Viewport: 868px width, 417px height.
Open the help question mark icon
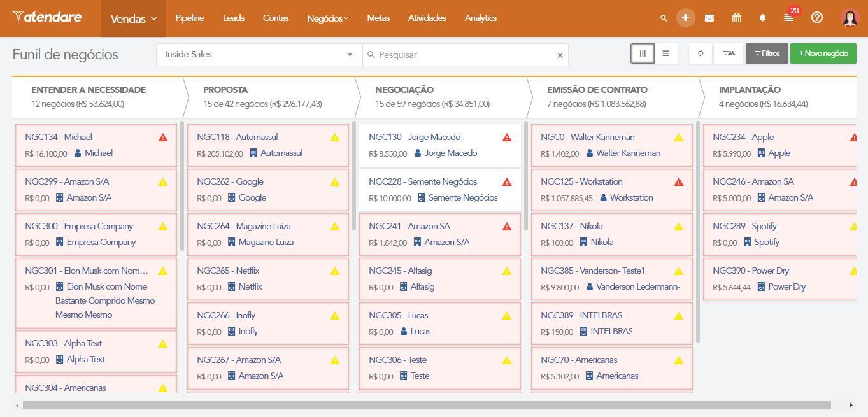coord(816,18)
